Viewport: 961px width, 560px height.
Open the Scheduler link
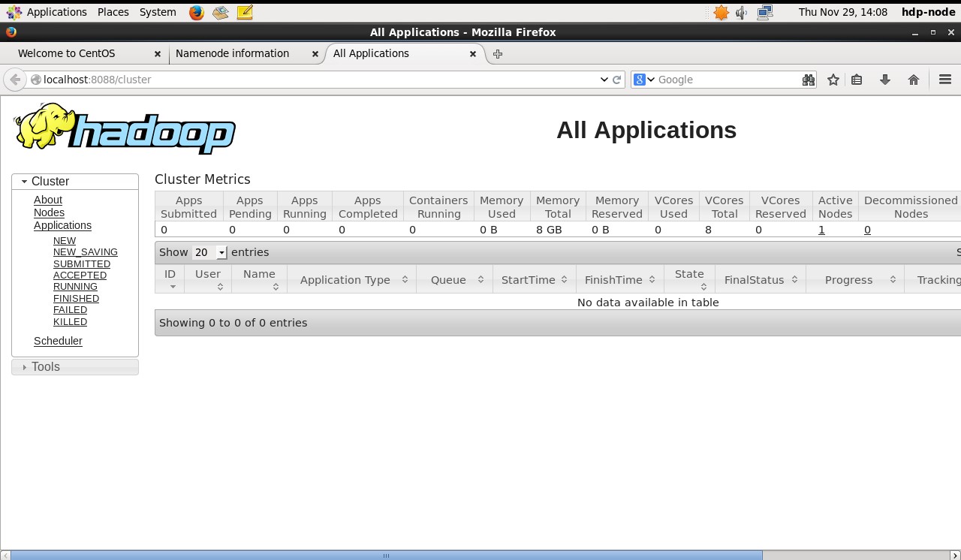58,341
